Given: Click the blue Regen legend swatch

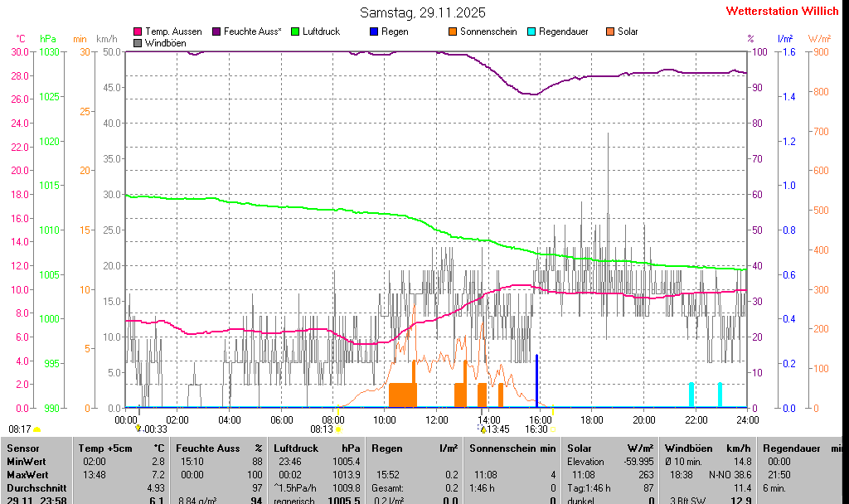Looking at the screenshot, I should point(374,31).
